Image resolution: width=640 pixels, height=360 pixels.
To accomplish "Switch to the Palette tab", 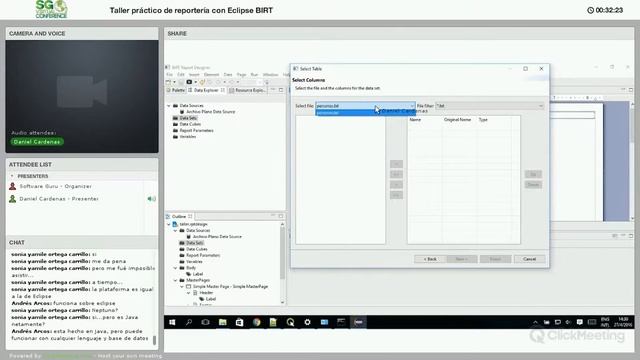I will (176, 90).
